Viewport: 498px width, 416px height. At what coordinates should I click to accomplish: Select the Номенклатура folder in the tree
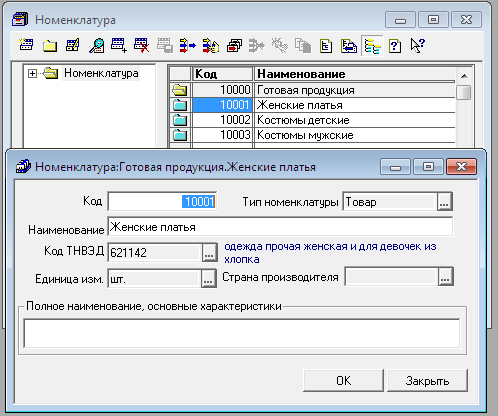101,73
